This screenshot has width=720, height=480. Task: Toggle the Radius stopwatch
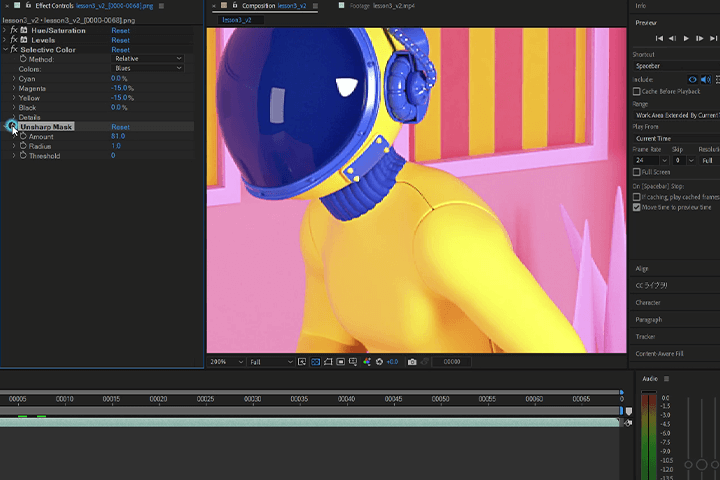(23, 146)
